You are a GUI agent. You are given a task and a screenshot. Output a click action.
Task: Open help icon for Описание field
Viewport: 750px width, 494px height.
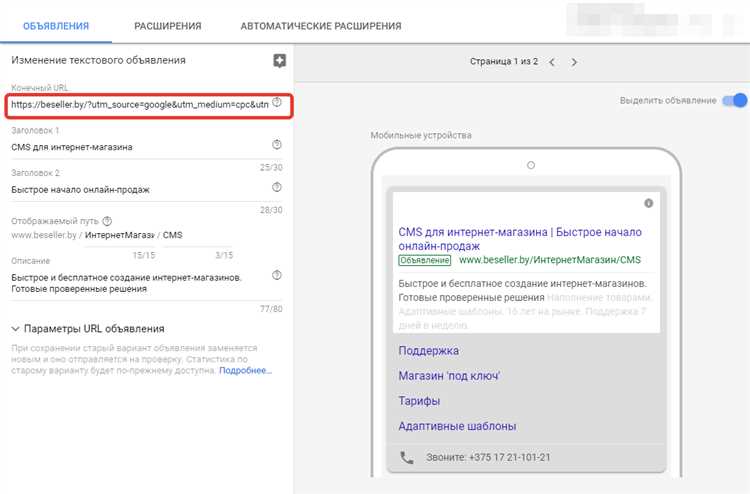pos(277,275)
